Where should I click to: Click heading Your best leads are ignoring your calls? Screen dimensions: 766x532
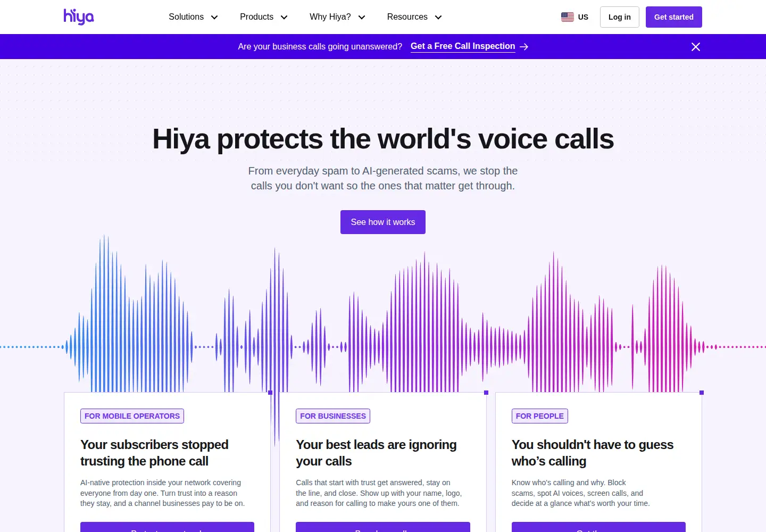pos(376,453)
